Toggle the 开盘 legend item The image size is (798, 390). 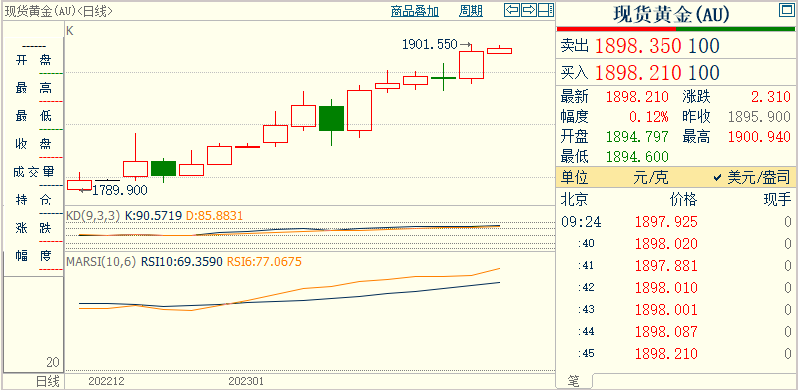[34, 61]
